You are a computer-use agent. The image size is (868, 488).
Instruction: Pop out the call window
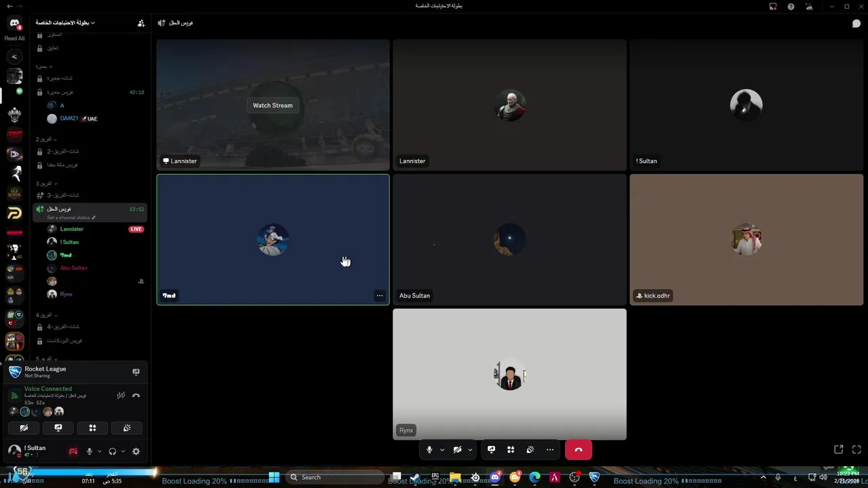tap(839, 449)
